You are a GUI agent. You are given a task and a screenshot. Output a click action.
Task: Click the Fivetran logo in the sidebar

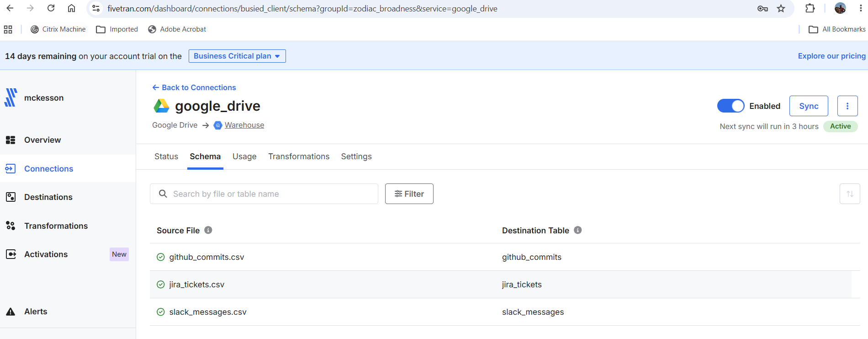click(x=11, y=97)
